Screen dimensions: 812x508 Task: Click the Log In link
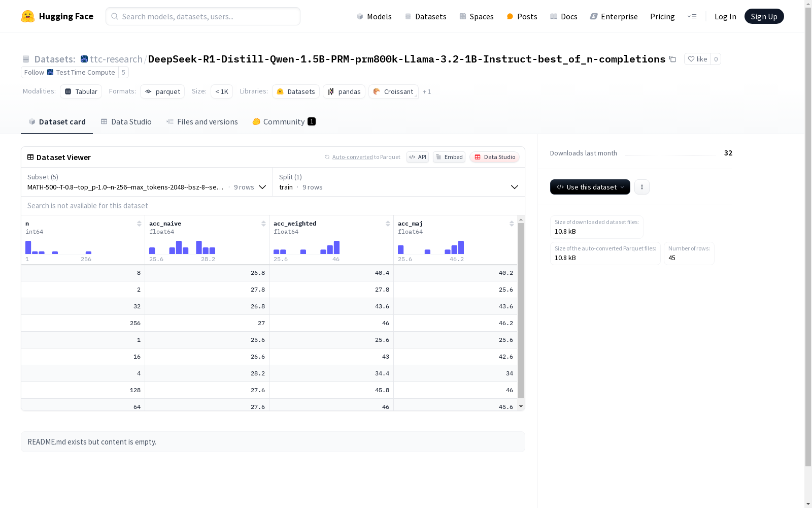click(x=725, y=16)
